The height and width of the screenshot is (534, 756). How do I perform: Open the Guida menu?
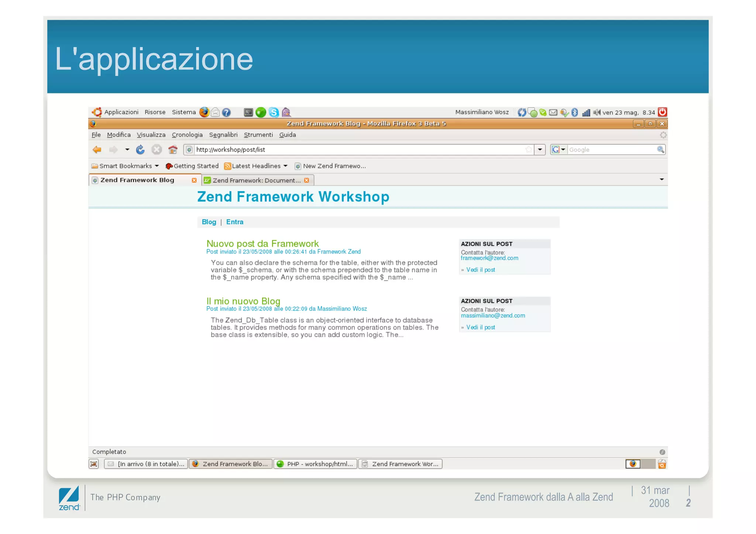coord(288,135)
